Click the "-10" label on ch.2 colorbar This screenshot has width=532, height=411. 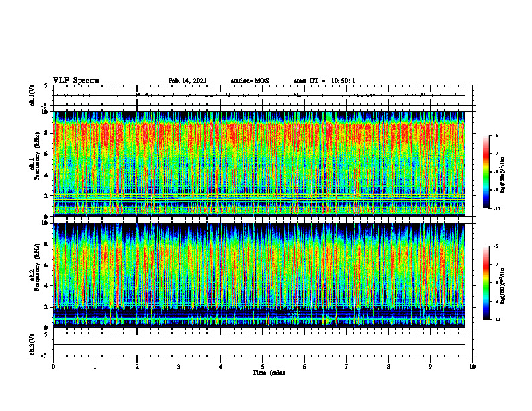(496, 320)
